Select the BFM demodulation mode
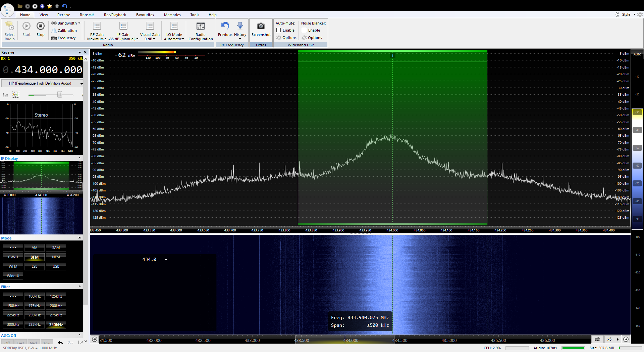 pos(35,257)
